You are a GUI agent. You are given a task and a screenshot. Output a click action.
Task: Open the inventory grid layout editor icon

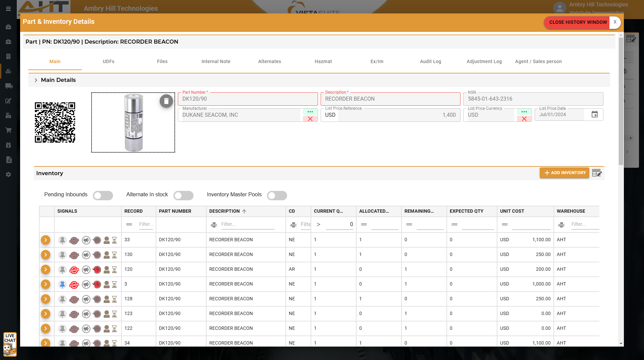pos(597,173)
